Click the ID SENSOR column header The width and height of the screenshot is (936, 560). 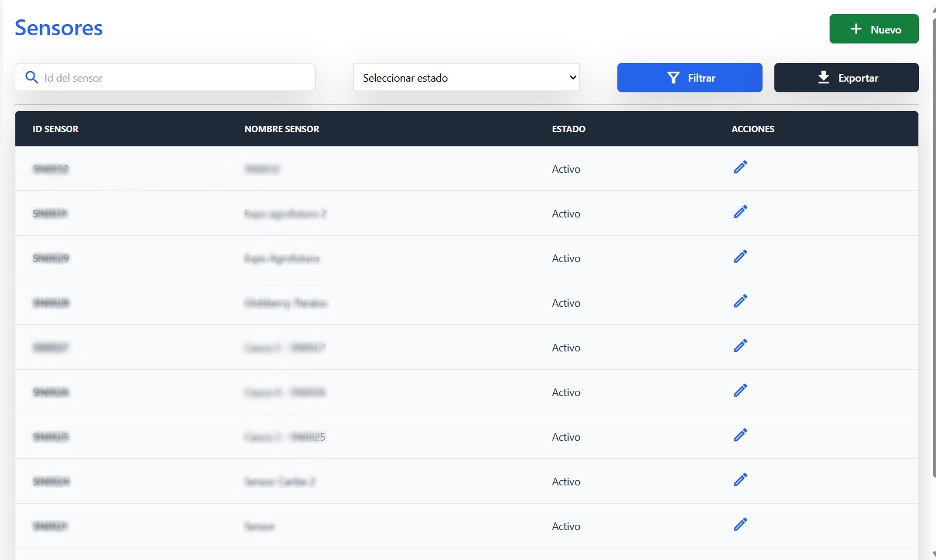pos(55,129)
